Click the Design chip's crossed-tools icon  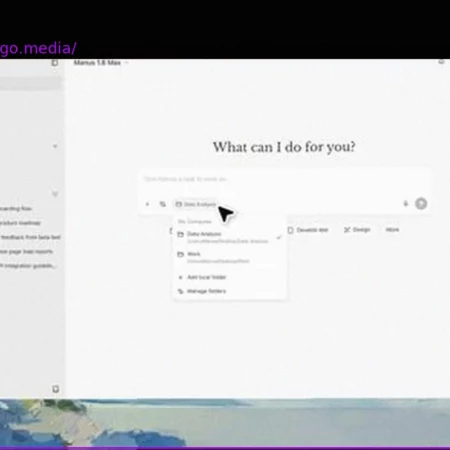347,230
